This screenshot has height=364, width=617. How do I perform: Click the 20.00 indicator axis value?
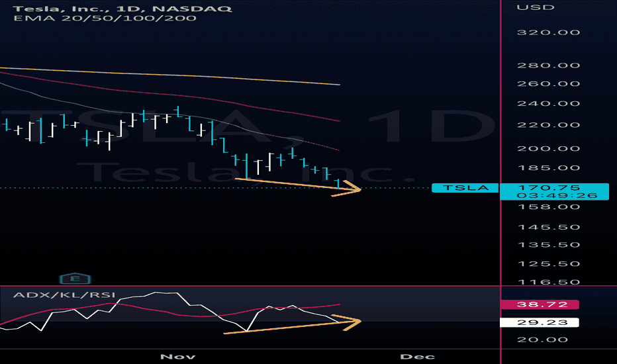542,340
